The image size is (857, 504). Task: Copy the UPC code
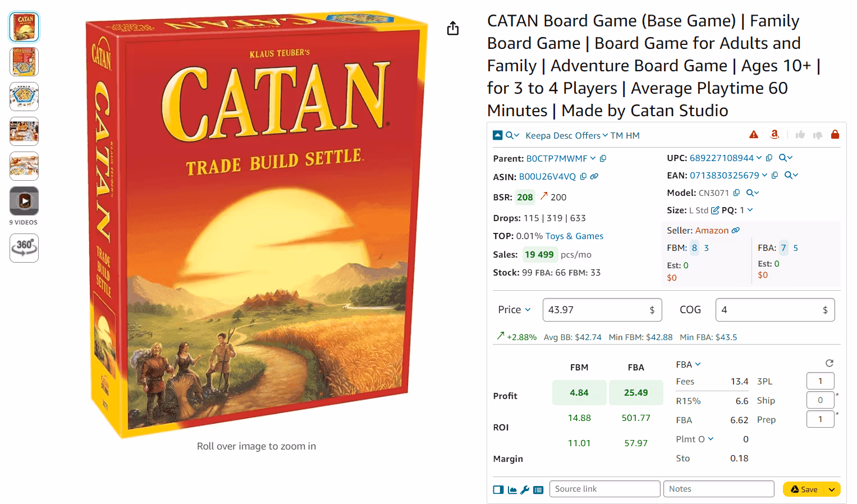tap(769, 158)
